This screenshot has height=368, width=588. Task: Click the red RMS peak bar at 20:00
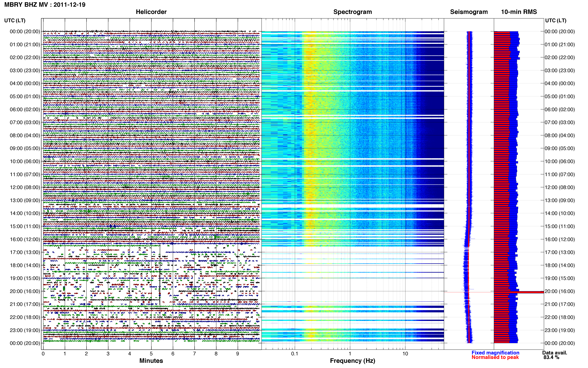[x=519, y=292]
